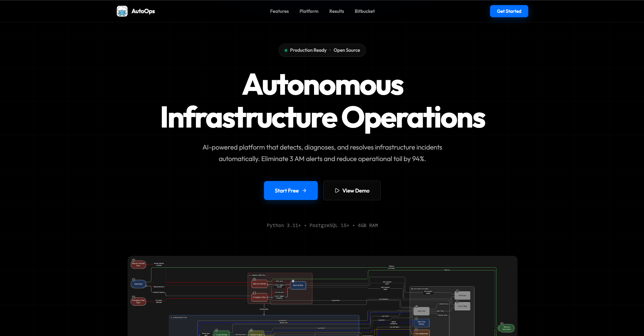Open the Results navigation link

(x=336, y=11)
